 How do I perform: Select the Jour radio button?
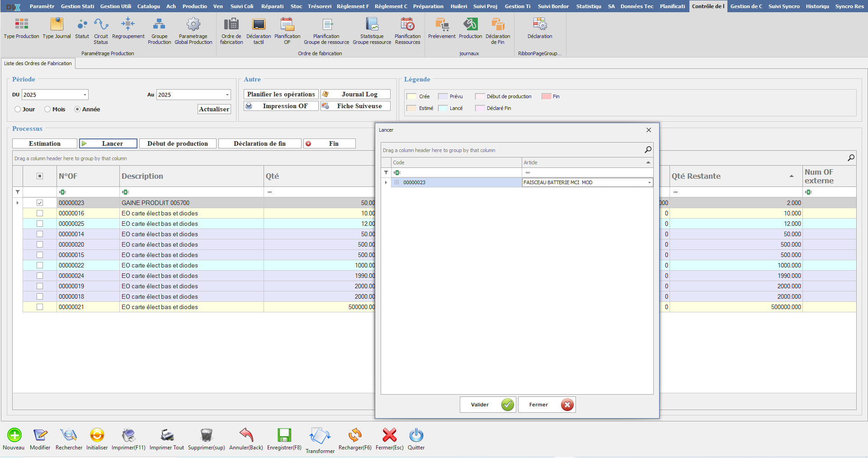tap(18, 110)
